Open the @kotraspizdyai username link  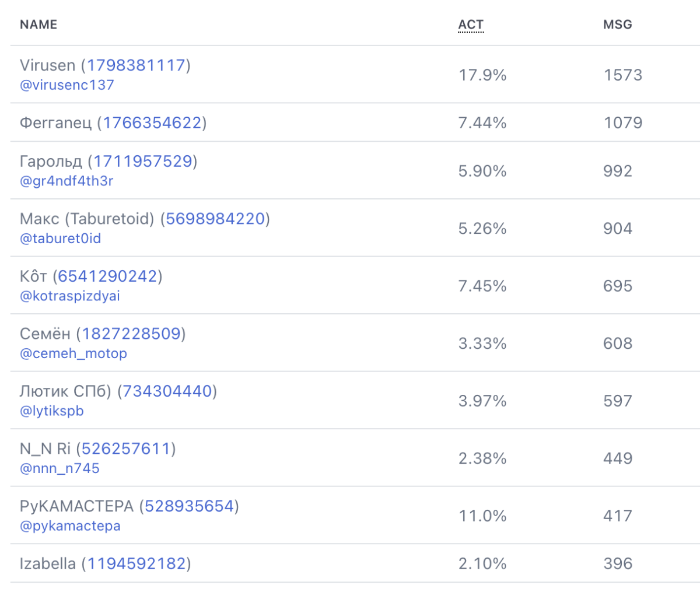click(70, 296)
